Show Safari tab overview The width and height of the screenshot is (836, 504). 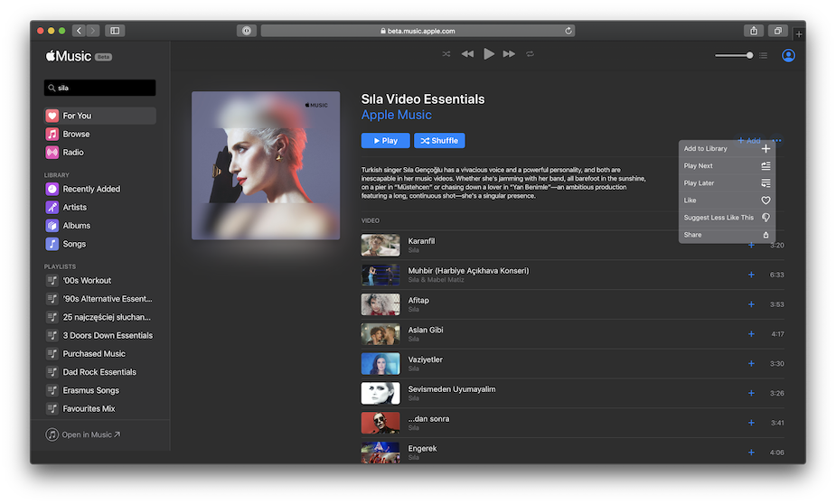778,31
